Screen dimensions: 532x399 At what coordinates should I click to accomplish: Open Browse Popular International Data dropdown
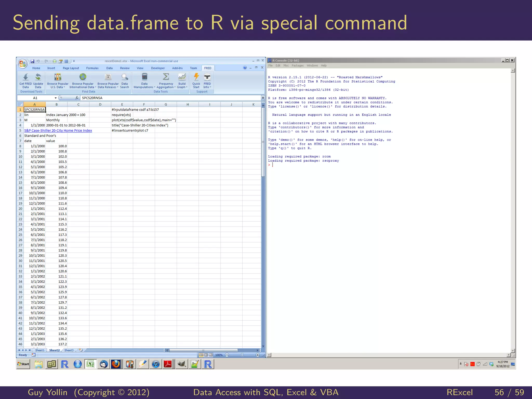pos(83,81)
